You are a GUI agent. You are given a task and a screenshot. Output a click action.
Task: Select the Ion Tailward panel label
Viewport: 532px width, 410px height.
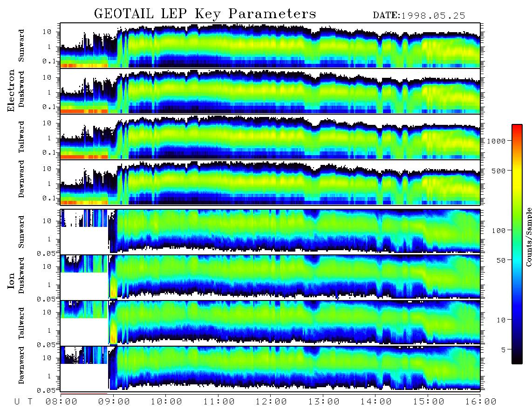coord(21,323)
